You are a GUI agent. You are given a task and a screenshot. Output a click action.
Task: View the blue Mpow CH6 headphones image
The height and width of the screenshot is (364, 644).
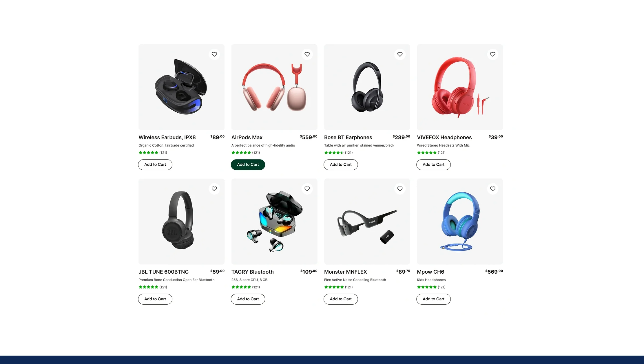(x=460, y=222)
